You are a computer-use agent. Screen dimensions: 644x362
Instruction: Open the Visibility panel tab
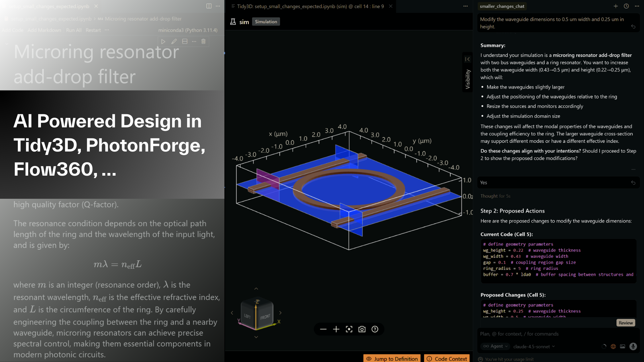click(468, 79)
